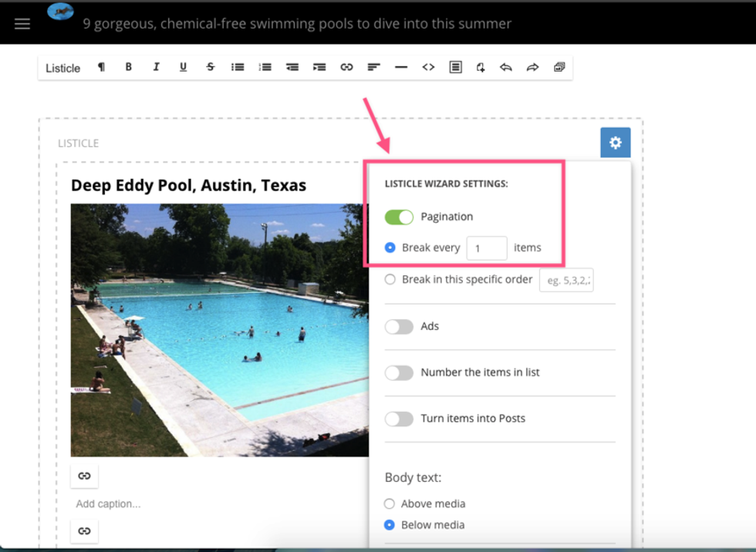Click the Break every items number field

pyautogui.click(x=486, y=248)
